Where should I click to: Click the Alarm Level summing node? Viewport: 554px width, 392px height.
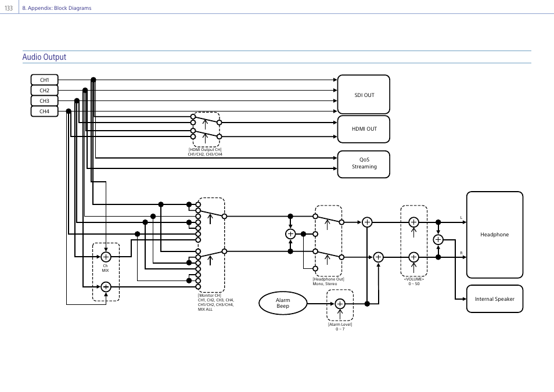point(340,304)
